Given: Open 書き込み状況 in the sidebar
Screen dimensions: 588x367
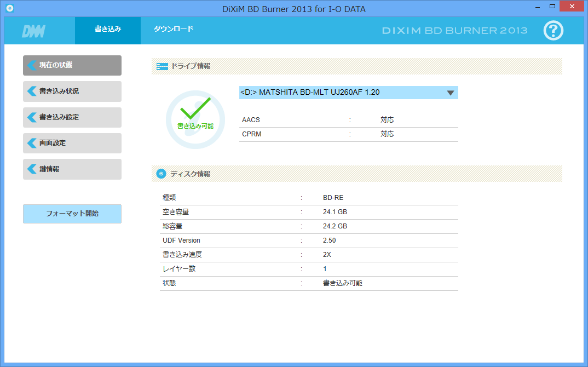Looking at the screenshot, I should coord(72,91).
